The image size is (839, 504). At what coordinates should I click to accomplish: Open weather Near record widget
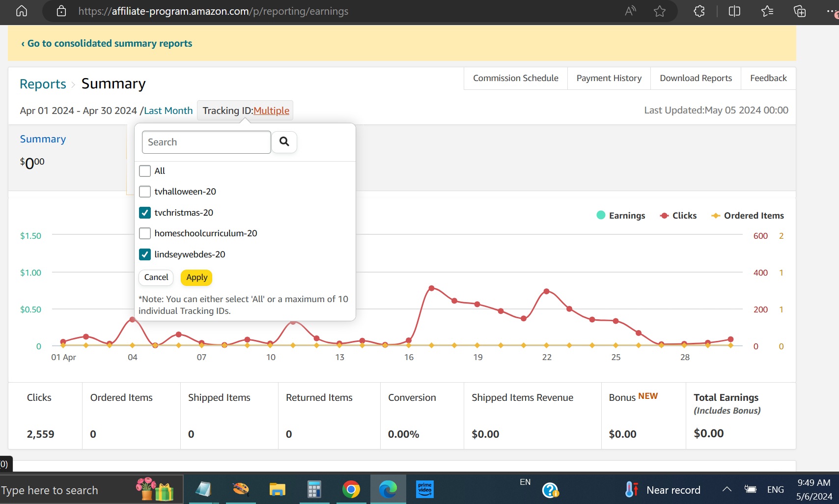663,490
